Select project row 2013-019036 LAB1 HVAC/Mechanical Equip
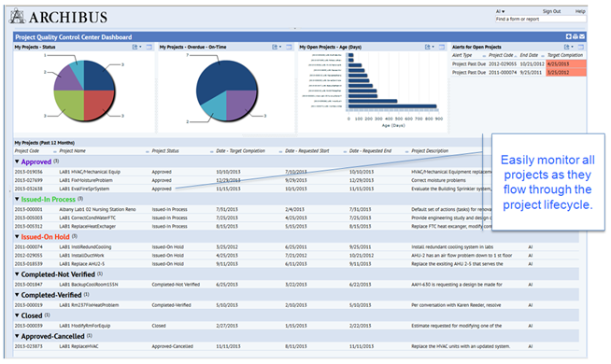The image size is (611, 364). 296,172
